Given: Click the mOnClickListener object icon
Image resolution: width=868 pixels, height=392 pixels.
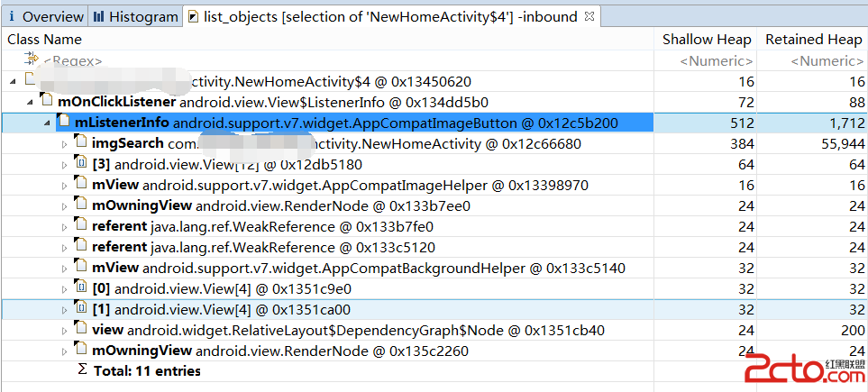Looking at the screenshot, I should point(48,101).
